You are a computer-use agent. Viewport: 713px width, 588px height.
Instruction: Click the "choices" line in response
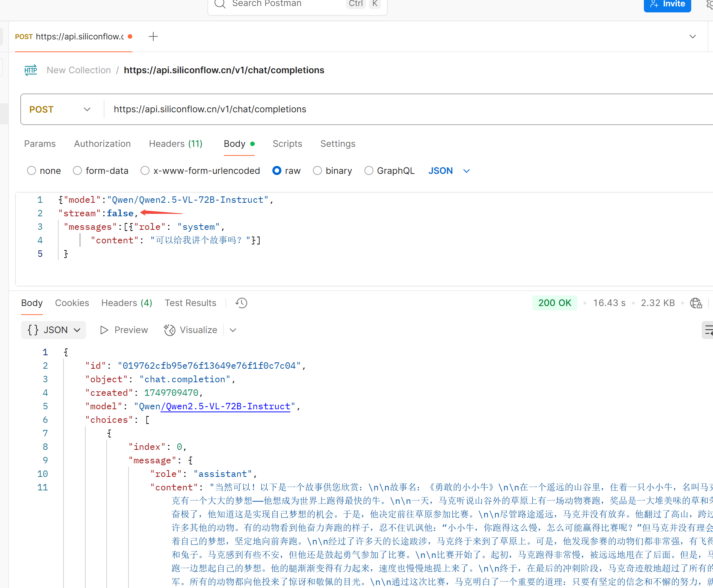[118, 420]
